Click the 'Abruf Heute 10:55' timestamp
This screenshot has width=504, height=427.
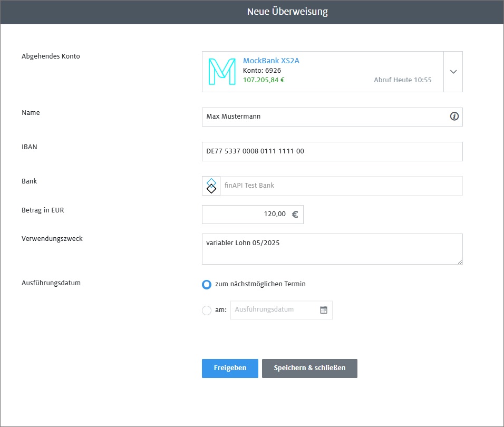point(402,80)
